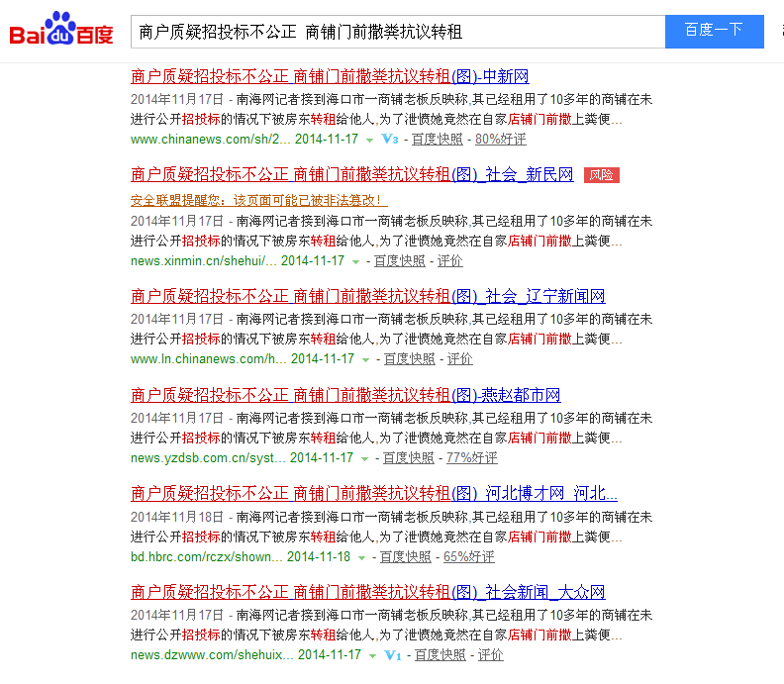
Task: Open the 河北博才网 result title link
Action: (x=374, y=494)
